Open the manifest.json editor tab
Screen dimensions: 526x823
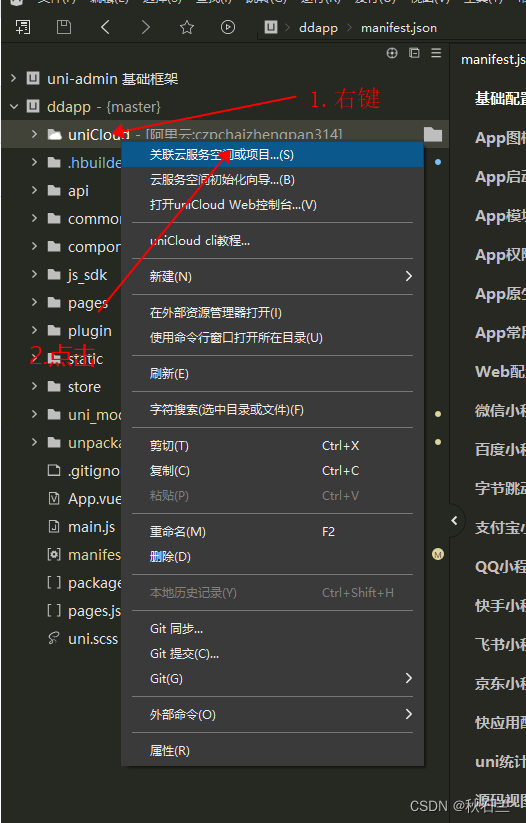(x=492, y=60)
